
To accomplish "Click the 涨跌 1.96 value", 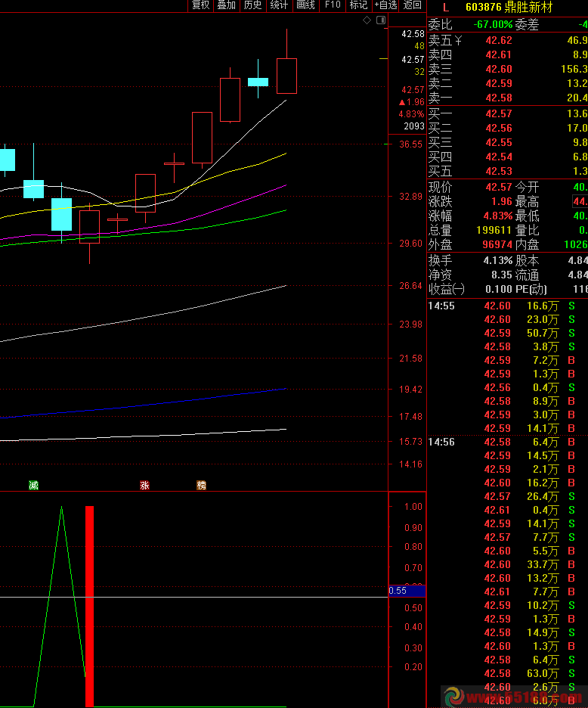I will pyautogui.click(x=501, y=202).
